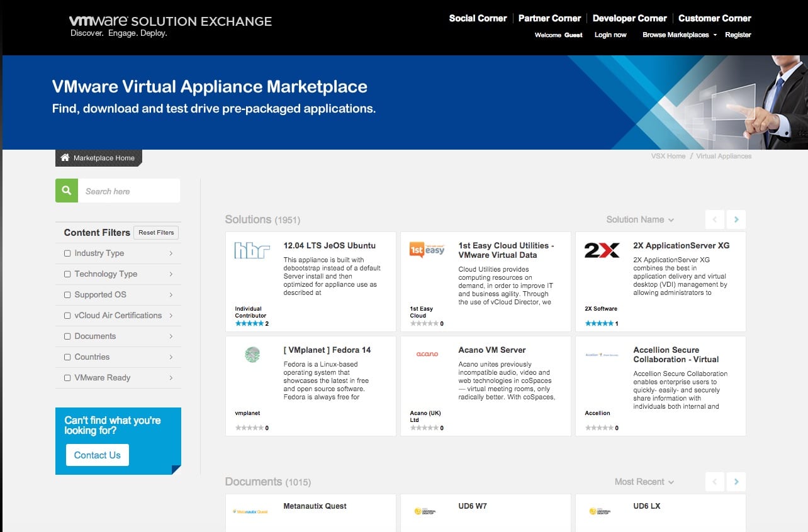808x532 pixels.
Task: Click the 1st Easy logo icon
Action: [427, 250]
